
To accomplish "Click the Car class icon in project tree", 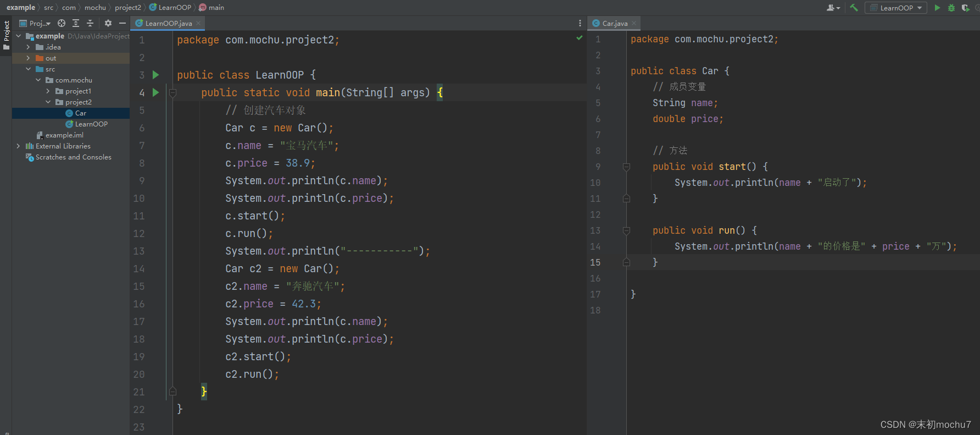I will pos(69,113).
